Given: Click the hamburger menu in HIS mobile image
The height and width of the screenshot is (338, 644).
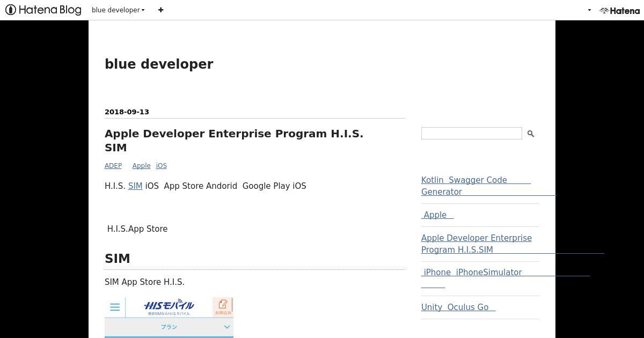Looking at the screenshot, I should pyautogui.click(x=115, y=307).
